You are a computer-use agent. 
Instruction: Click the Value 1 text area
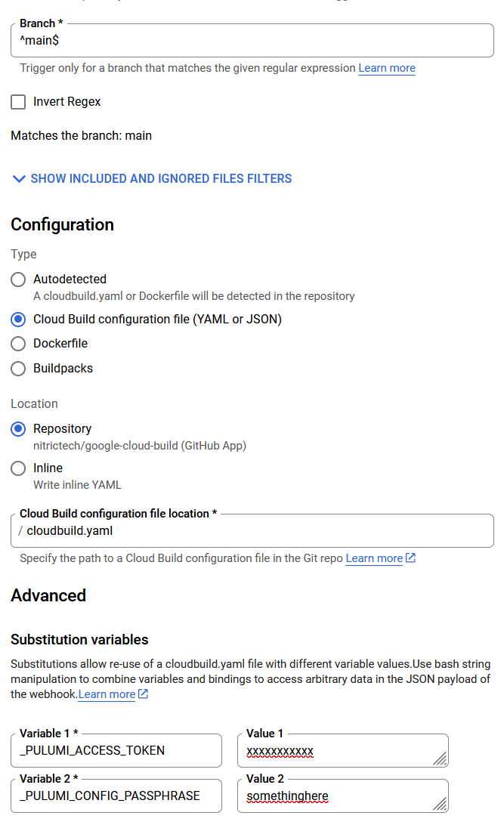336,751
